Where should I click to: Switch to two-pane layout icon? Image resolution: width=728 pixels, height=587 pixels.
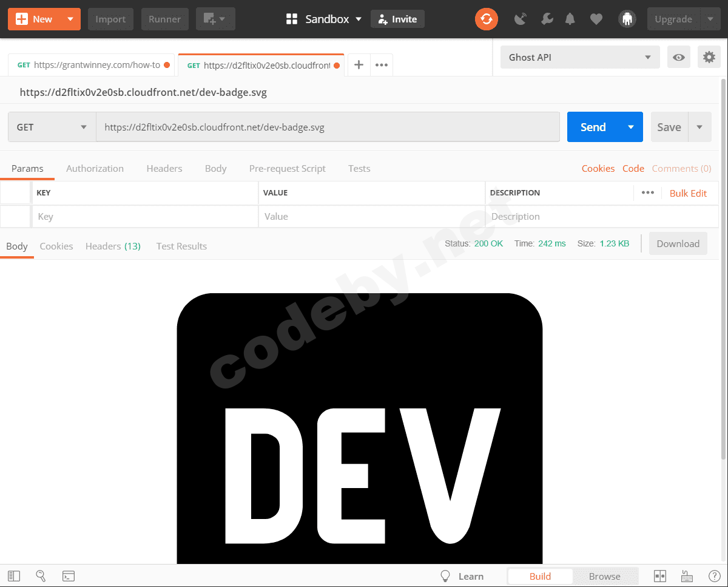(x=659, y=576)
